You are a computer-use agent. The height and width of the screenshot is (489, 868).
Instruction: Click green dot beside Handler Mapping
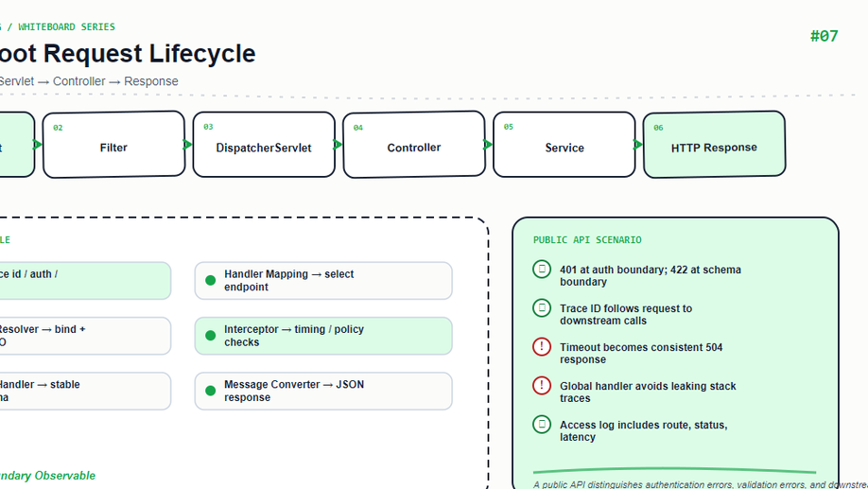210,280
